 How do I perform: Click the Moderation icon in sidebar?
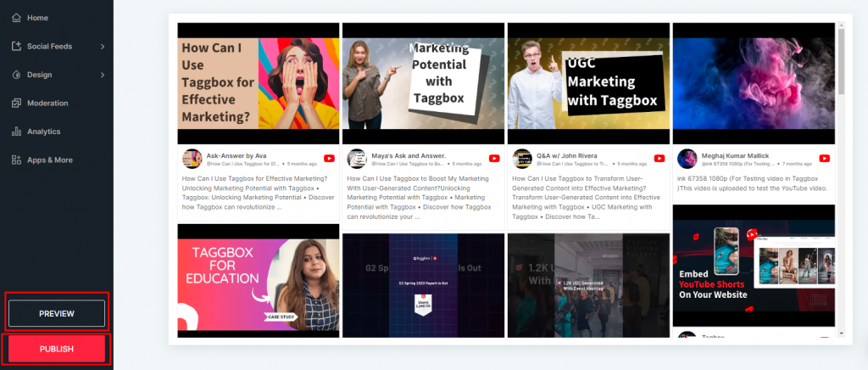(x=16, y=104)
